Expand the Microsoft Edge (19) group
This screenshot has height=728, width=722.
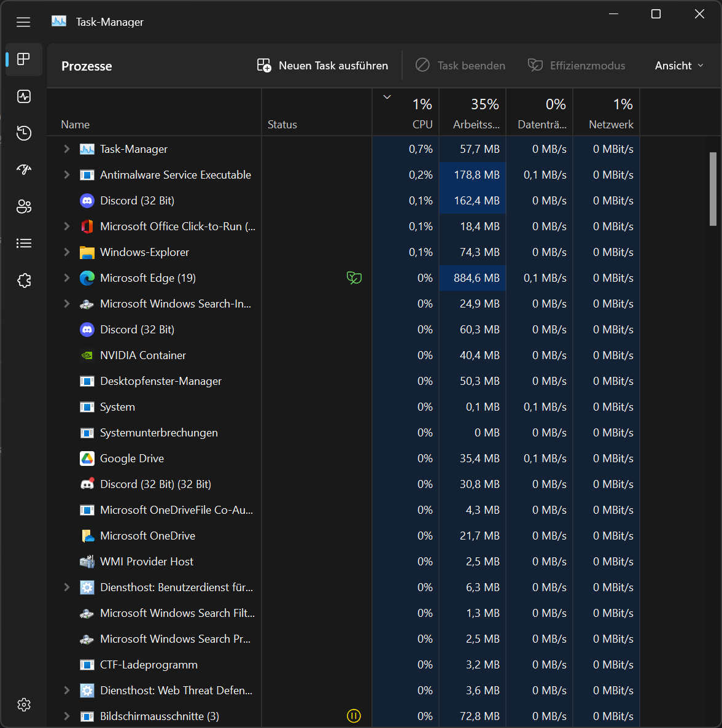point(66,277)
